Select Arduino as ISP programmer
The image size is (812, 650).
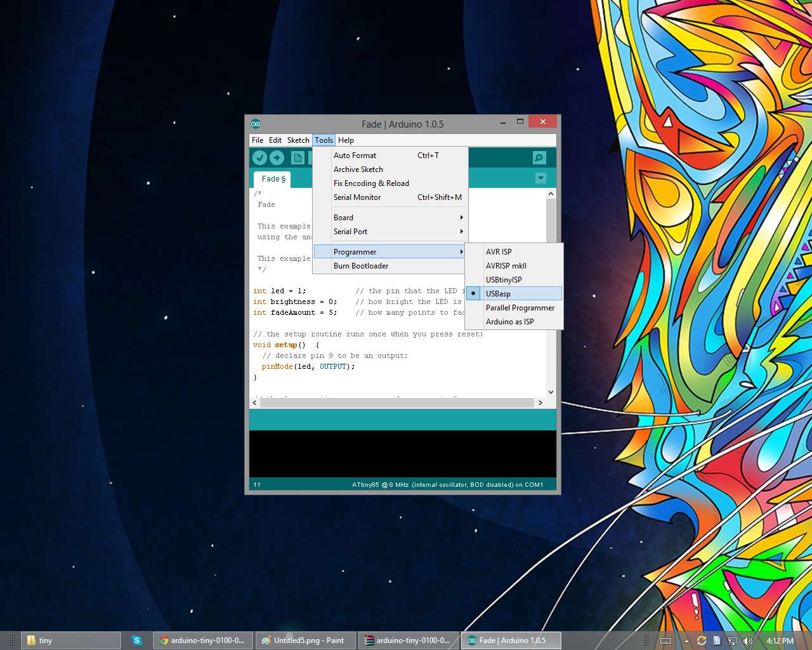(x=514, y=322)
